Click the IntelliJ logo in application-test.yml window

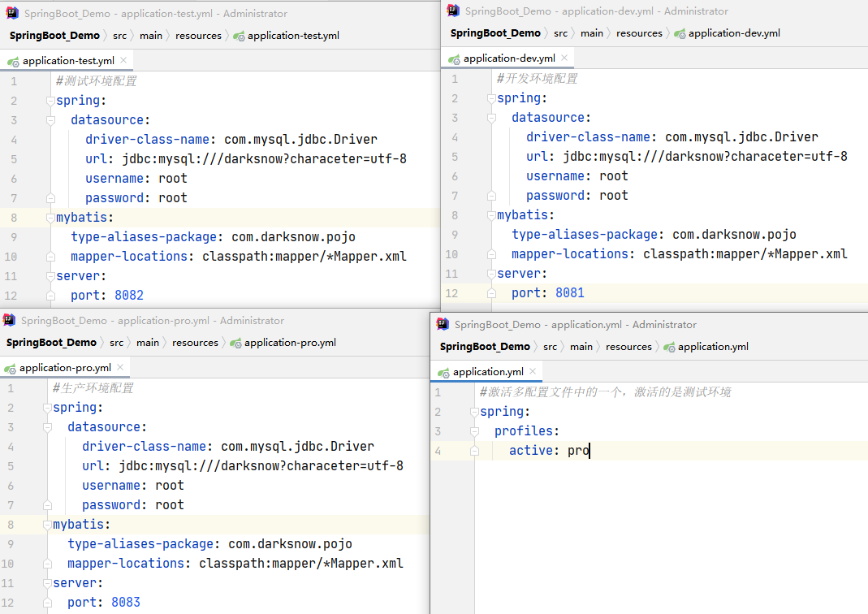(x=12, y=13)
